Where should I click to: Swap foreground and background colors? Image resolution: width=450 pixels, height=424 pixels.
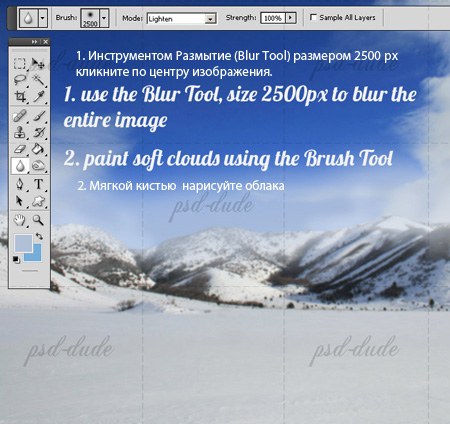tap(39, 236)
